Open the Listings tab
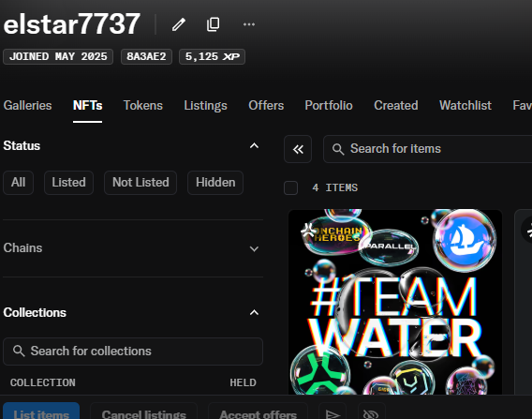 click(x=206, y=106)
